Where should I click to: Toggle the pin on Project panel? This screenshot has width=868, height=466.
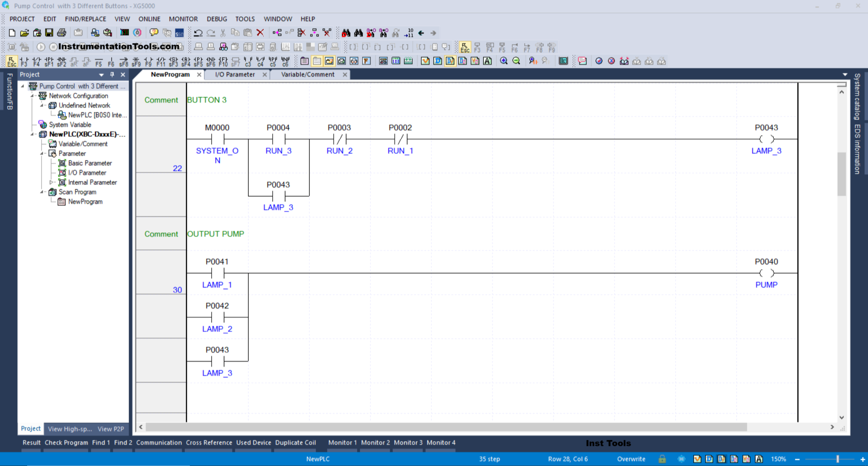(x=112, y=75)
